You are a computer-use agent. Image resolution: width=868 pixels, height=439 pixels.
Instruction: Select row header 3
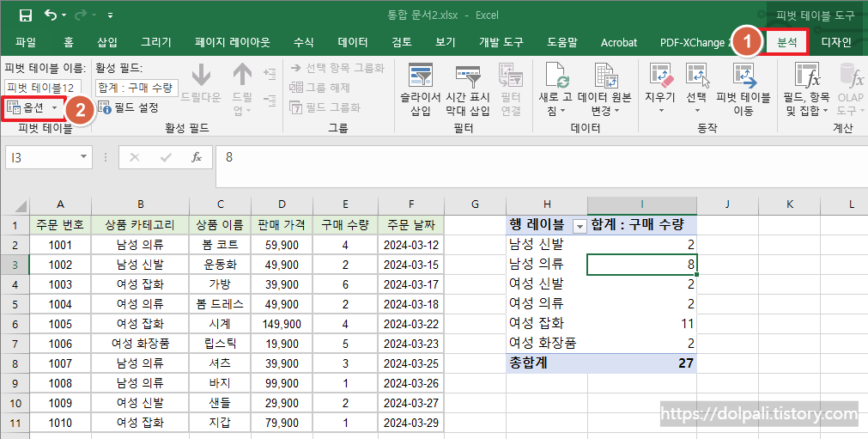[x=15, y=265]
